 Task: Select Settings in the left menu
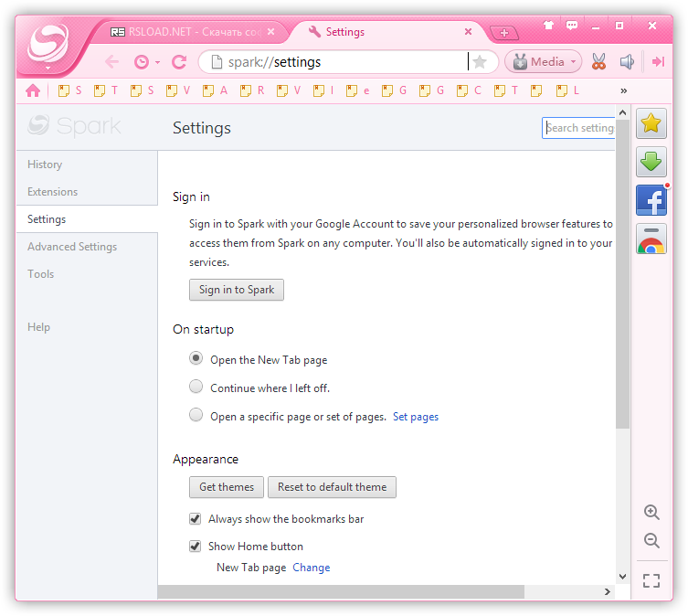[47, 219]
